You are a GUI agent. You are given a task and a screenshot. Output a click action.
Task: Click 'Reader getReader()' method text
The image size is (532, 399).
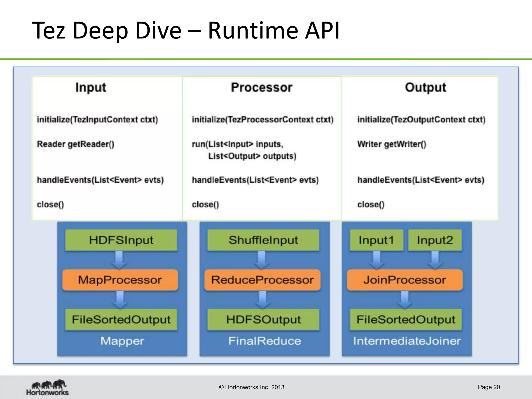(76, 144)
